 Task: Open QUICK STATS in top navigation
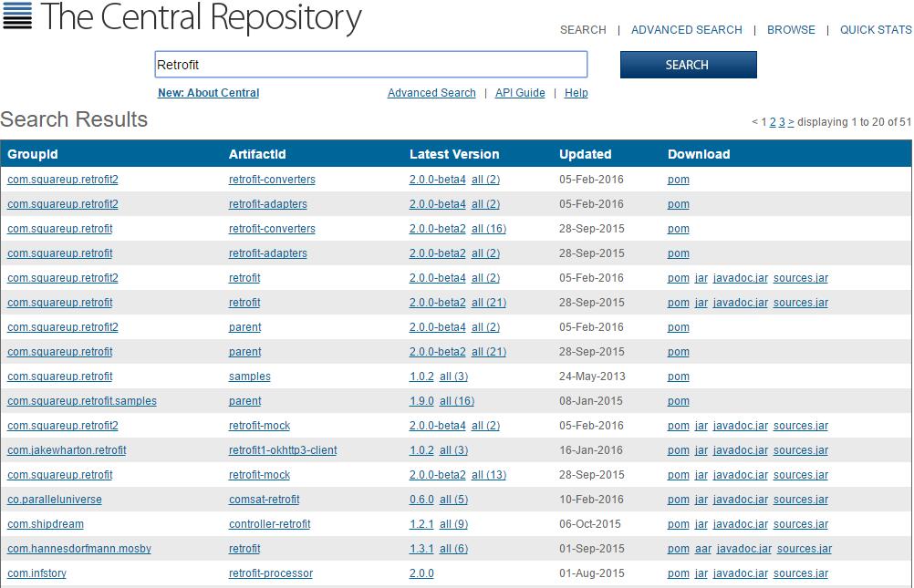(875, 30)
